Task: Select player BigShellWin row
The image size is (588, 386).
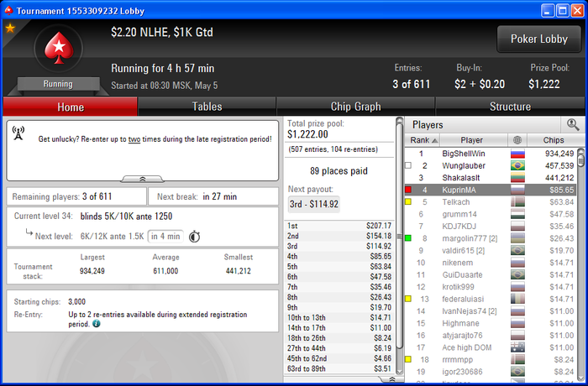Action: (491, 154)
